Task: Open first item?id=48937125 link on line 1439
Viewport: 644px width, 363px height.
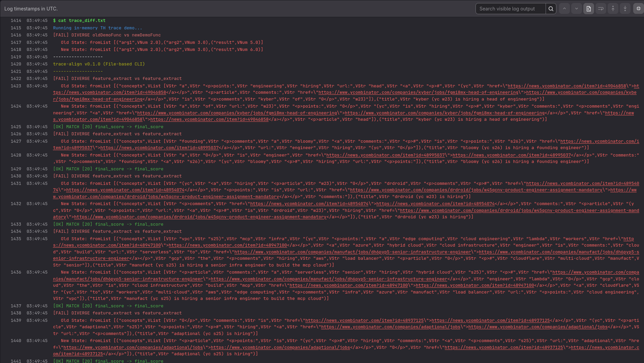Action: (x=364, y=320)
